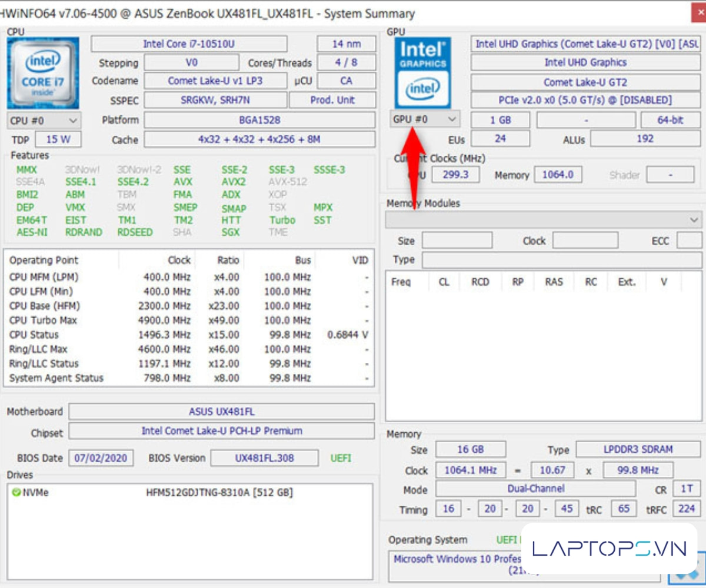This screenshot has width=706, height=588.
Task: Click the Comet Lake-U v1 LP3 codename field
Action: coord(215,81)
